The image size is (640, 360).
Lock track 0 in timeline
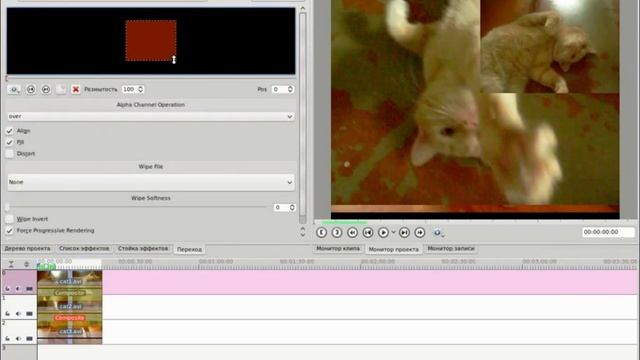tap(7, 289)
